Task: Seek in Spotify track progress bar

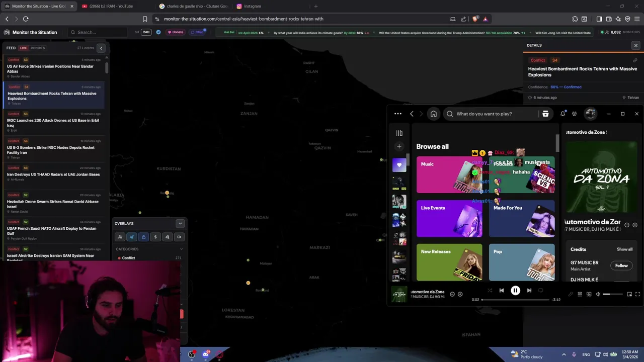Action: (x=515, y=300)
